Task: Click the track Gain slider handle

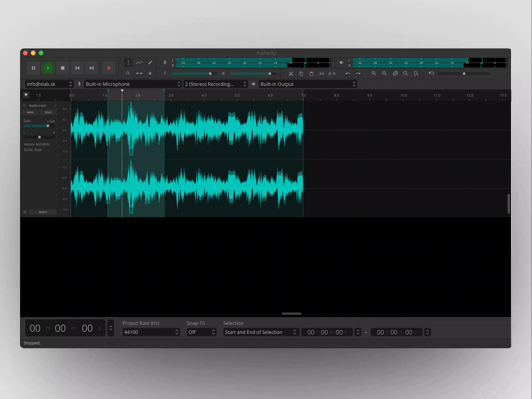Action: tap(48, 126)
